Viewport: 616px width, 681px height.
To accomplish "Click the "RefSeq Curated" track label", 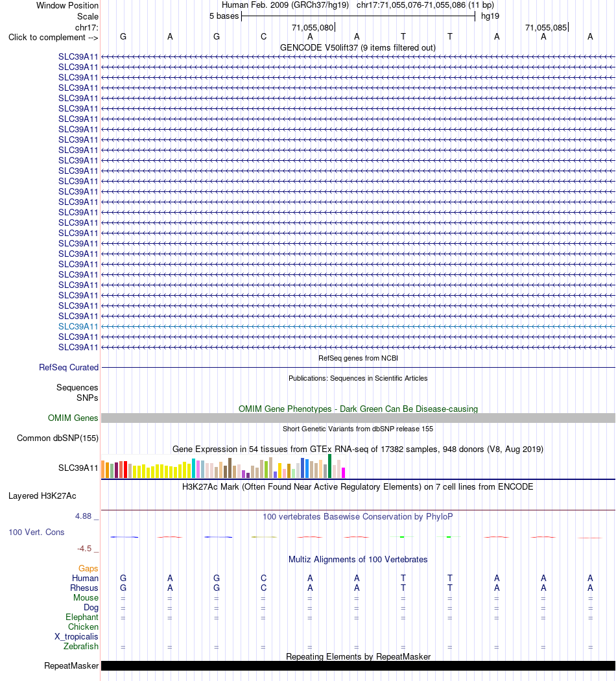I will (69, 368).
